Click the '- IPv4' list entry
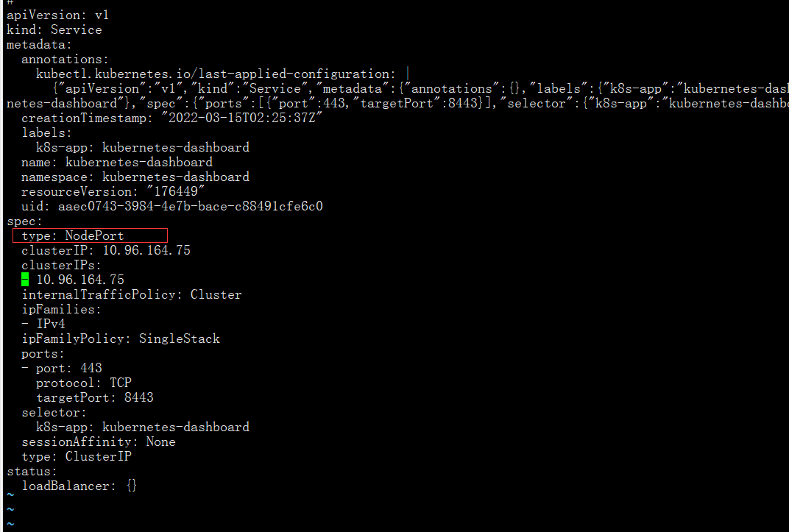The width and height of the screenshot is (789, 532). click(x=43, y=324)
